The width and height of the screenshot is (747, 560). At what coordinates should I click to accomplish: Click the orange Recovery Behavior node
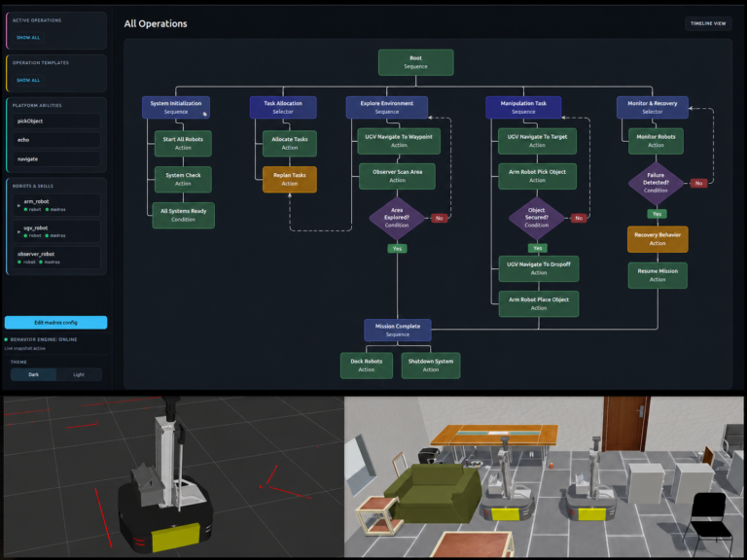click(x=658, y=239)
